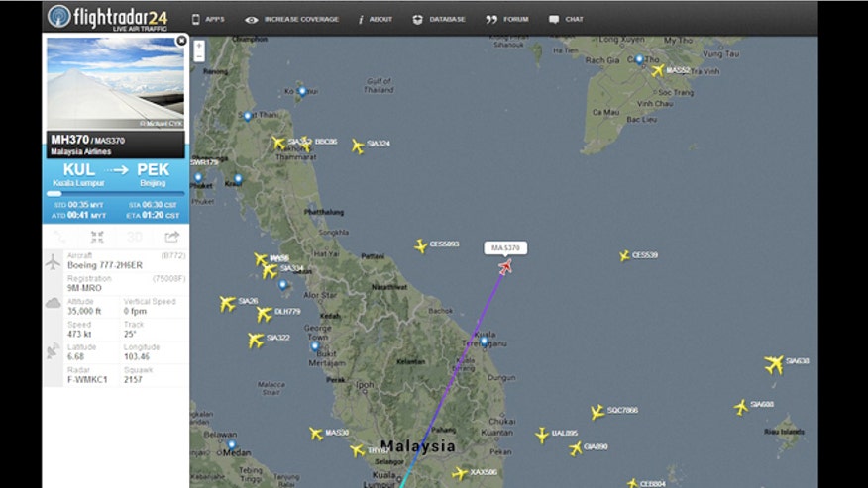Click the Can Tho airport pin
This screenshot has height=488, width=868.
pyautogui.click(x=639, y=59)
